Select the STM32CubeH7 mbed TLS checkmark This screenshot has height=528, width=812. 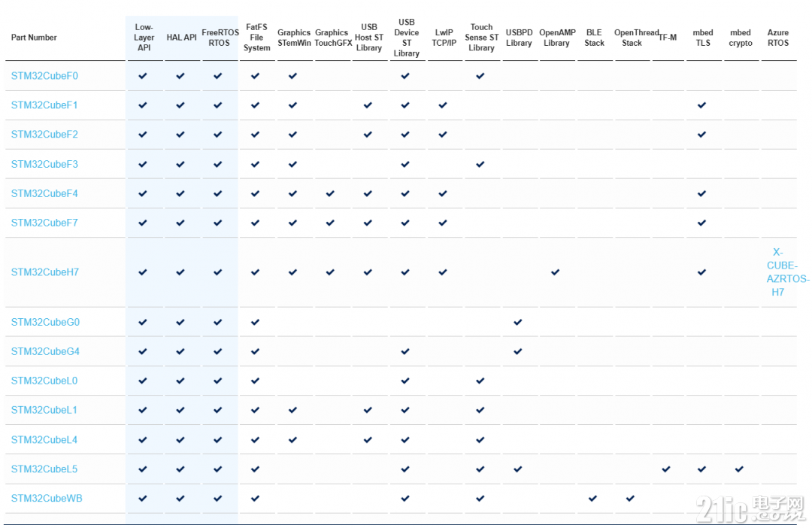click(701, 272)
